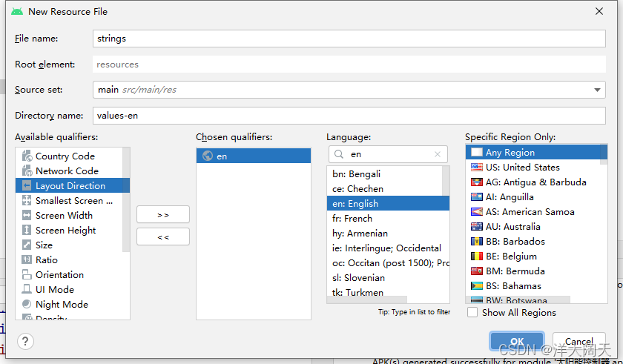Viewport: 623px width, 364px height.
Task: Click the Orientation qualifier icon
Action: pyautogui.click(x=27, y=275)
